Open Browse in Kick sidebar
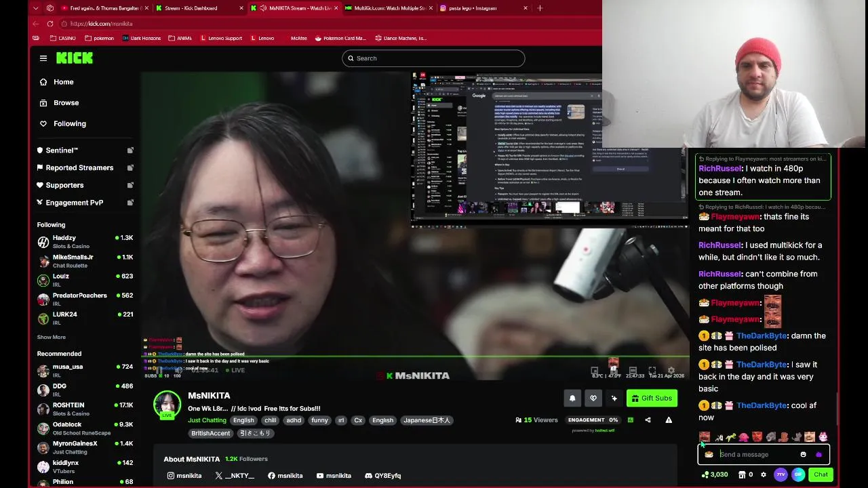This screenshot has width=868, height=488. pos(85,103)
